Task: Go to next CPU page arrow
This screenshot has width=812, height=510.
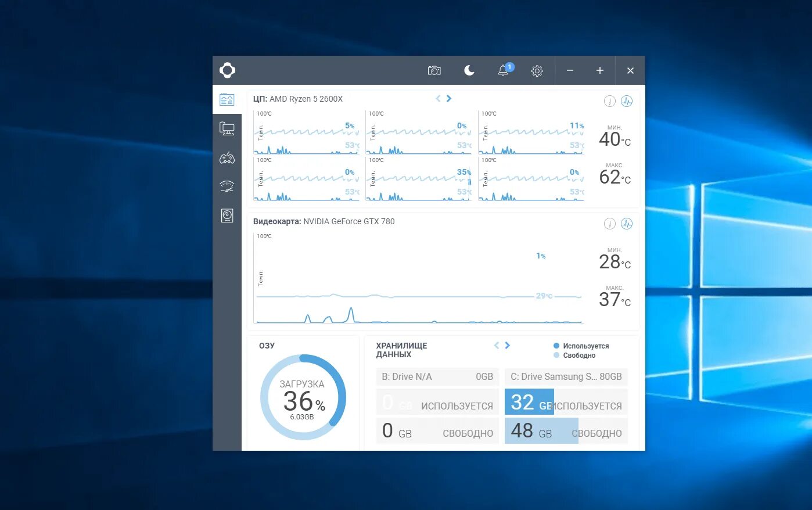Action: pyautogui.click(x=449, y=98)
